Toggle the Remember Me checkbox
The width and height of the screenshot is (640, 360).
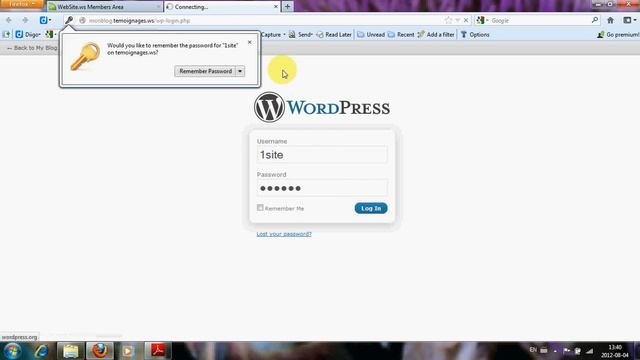[260, 208]
